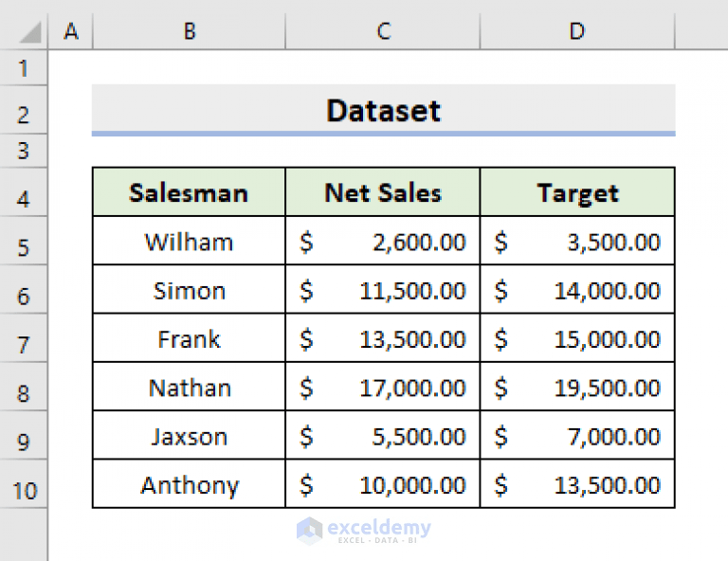Click the Salesman header cell
Screen dimensions: 728x561
(x=189, y=193)
